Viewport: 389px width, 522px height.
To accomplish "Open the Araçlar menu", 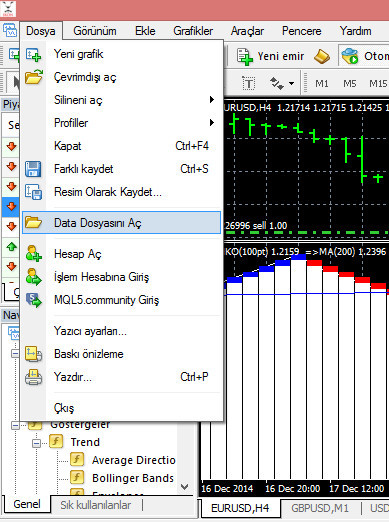I will point(247,31).
